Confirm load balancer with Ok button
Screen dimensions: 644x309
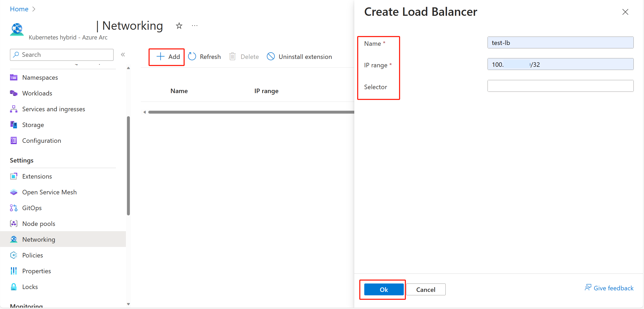(384, 290)
